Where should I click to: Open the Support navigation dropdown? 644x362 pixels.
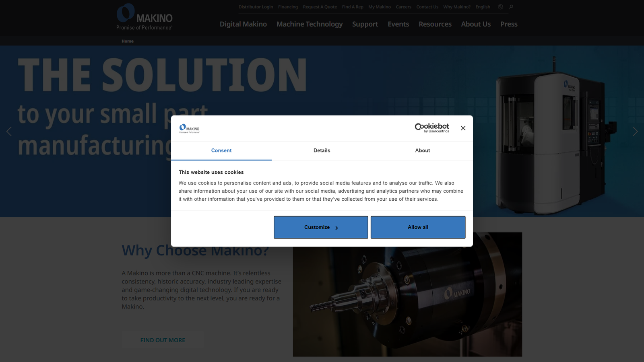pos(365,24)
